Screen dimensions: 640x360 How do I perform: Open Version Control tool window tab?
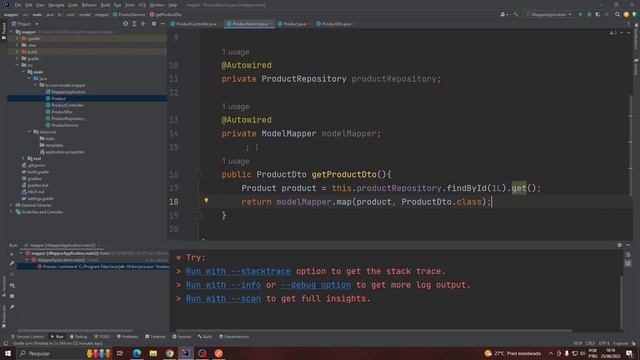27,337
